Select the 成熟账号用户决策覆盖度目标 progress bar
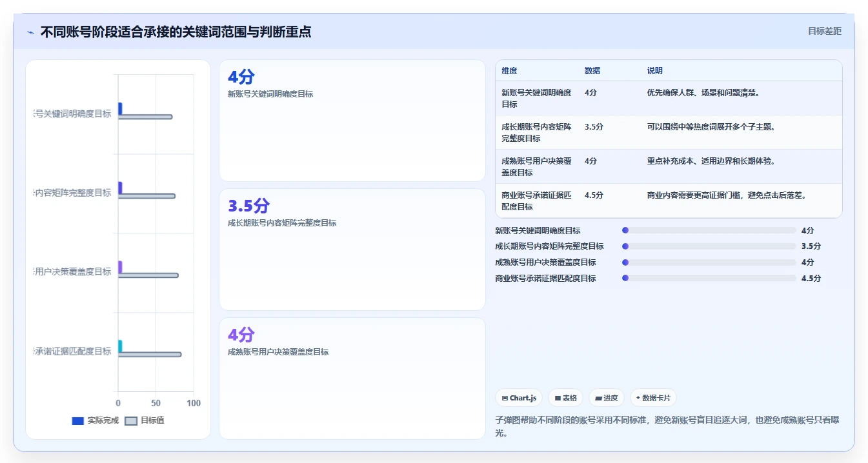 709,262
